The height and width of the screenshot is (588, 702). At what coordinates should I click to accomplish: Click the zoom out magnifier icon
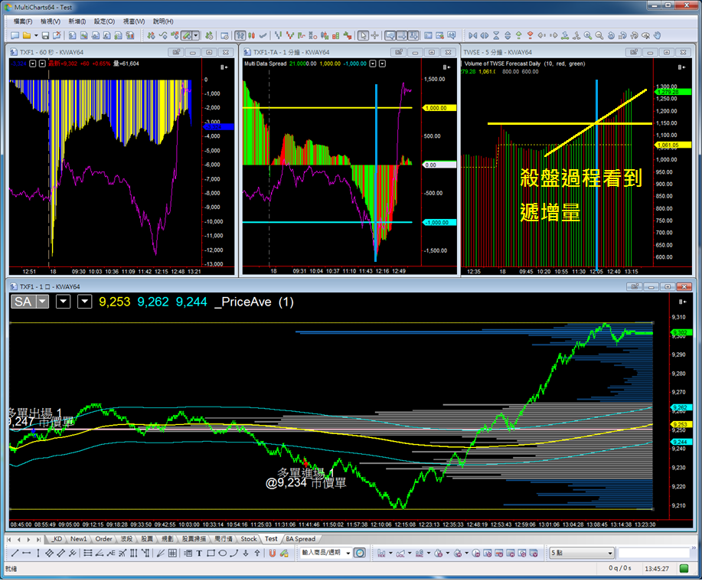599,35
